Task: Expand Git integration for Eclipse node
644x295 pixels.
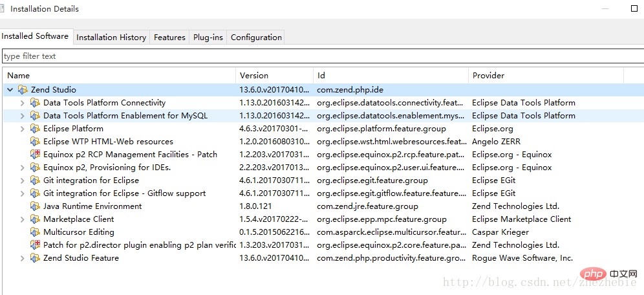Action: [23, 180]
